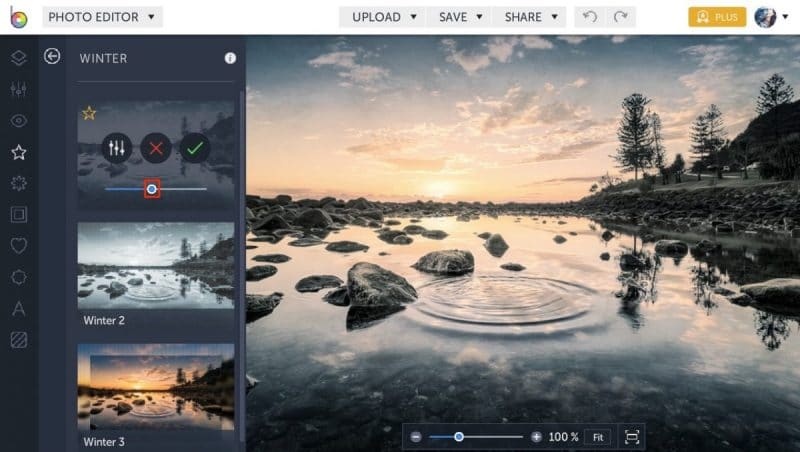Open the Image Manager layers icon
The width and height of the screenshot is (800, 452).
pos(18,58)
